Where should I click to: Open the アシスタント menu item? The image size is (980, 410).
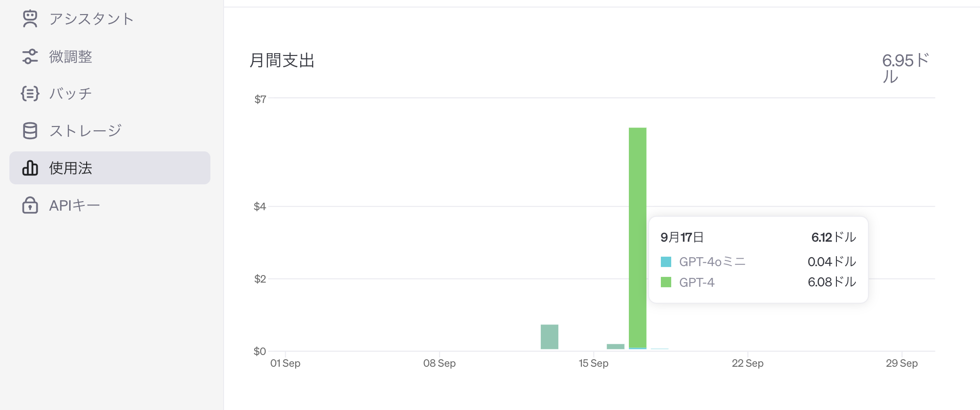click(x=91, y=19)
